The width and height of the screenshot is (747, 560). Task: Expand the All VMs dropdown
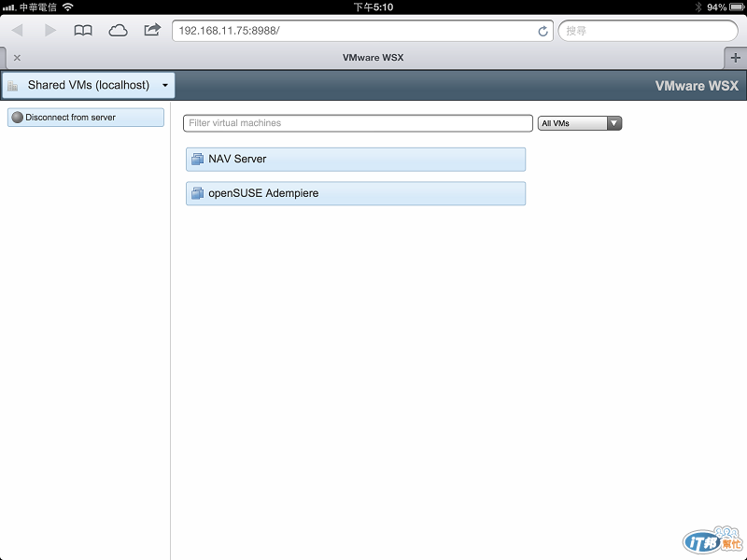pos(580,123)
